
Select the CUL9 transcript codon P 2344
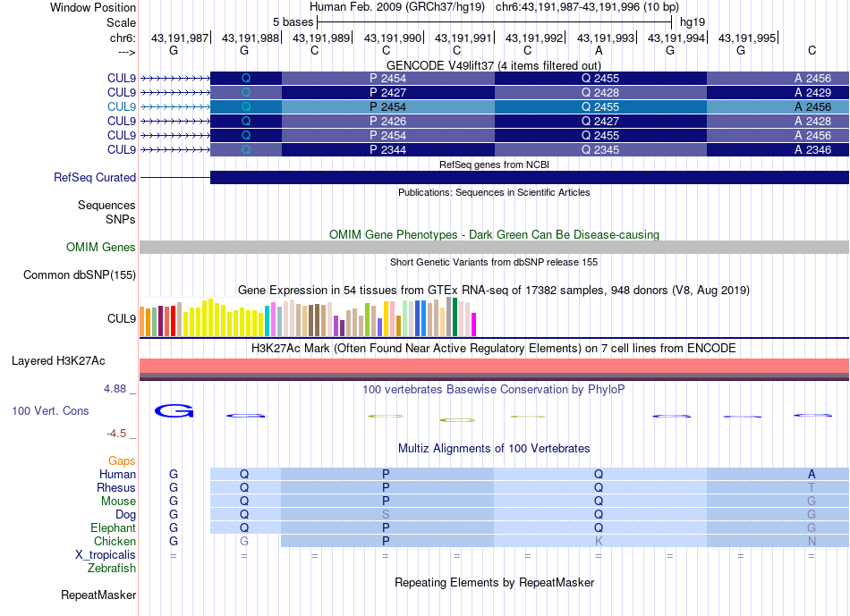point(387,150)
